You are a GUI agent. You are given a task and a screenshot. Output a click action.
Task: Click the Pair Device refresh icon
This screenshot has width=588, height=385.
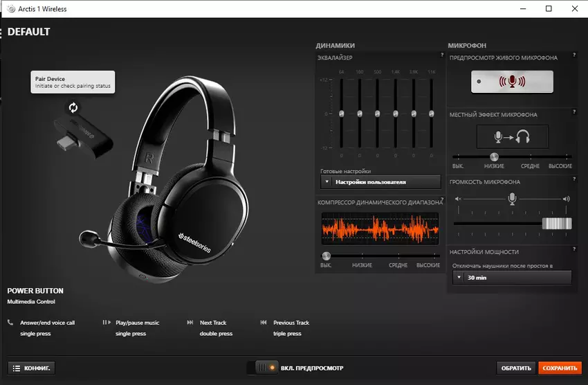click(73, 107)
